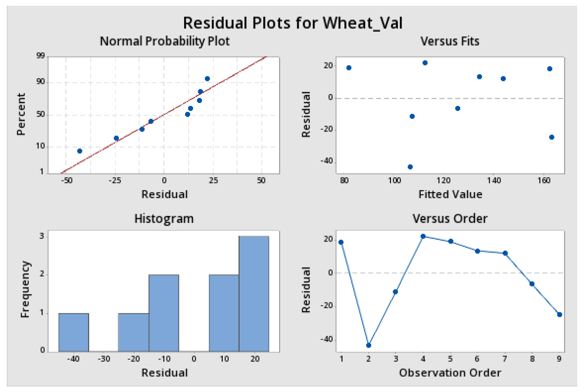Screen dimensions: 584x392
Task: Select the histogram bar centered at 10
Action: coord(224,312)
